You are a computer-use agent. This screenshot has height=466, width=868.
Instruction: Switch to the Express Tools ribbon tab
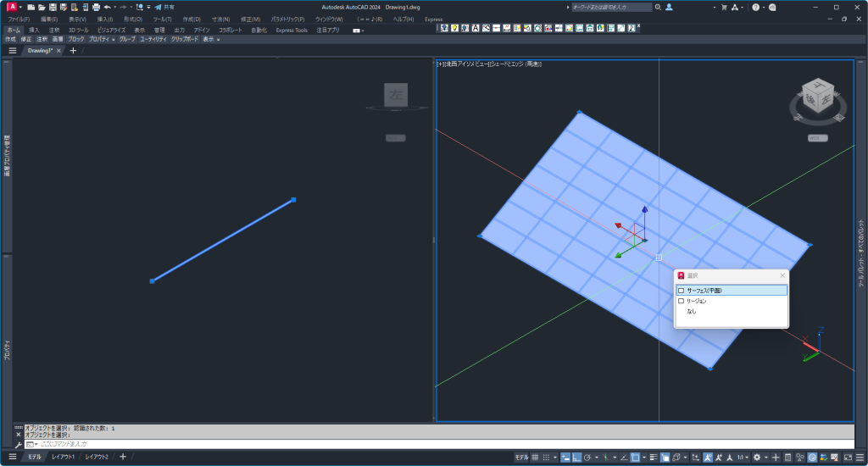(292, 30)
